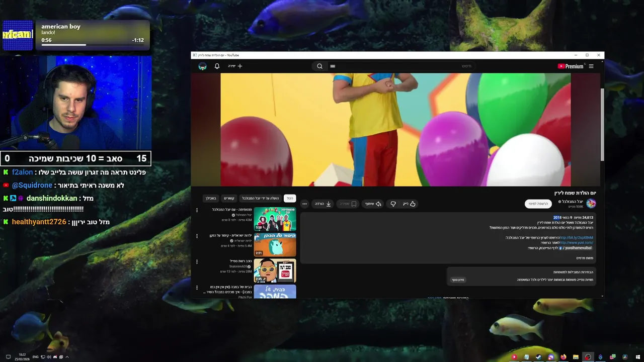Screen dimensions: 644x362
Task: Open Firefox from the taskbar
Action: pyautogui.click(x=563, y=357)
